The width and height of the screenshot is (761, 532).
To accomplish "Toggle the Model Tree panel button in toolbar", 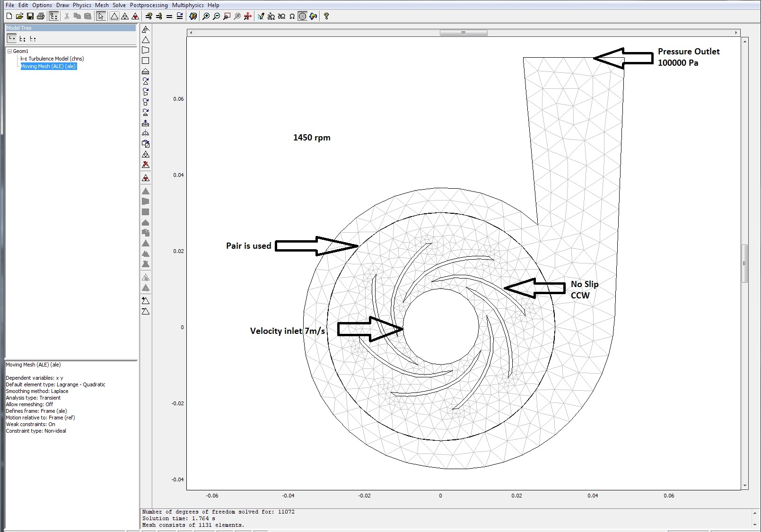I will coord(53,16).
